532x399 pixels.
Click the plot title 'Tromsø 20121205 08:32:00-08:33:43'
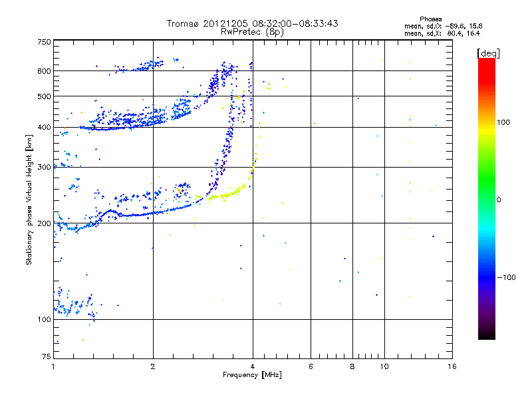click(252, 23)
